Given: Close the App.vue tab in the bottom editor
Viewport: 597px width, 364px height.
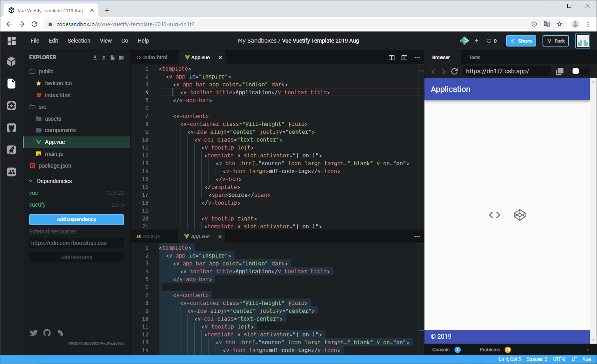Looking at the screenshot, I should pyautogui.click(x=220, y=237).
